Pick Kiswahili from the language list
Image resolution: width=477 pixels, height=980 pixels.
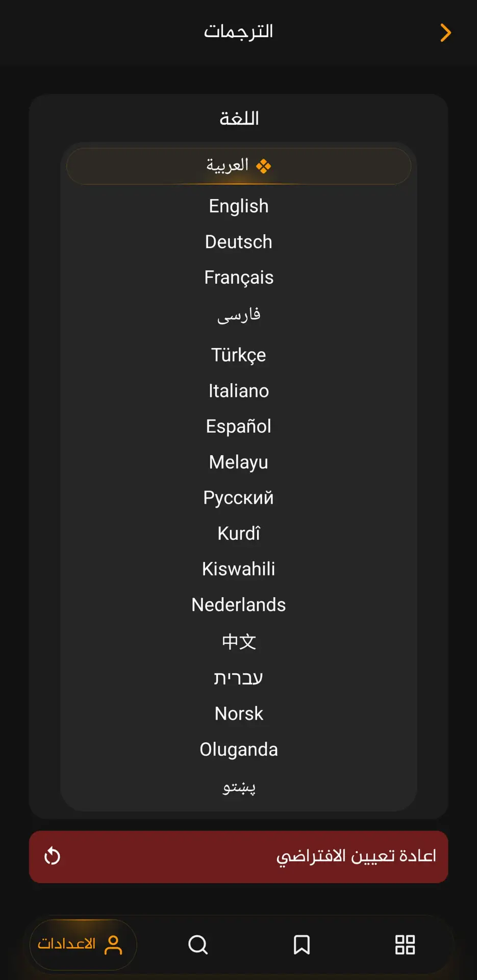[238, 569]
